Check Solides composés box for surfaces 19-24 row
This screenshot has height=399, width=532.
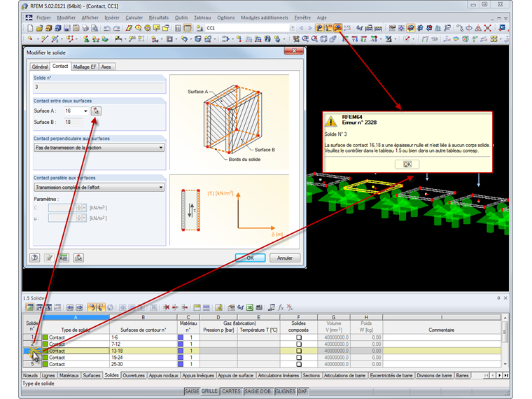299,357
